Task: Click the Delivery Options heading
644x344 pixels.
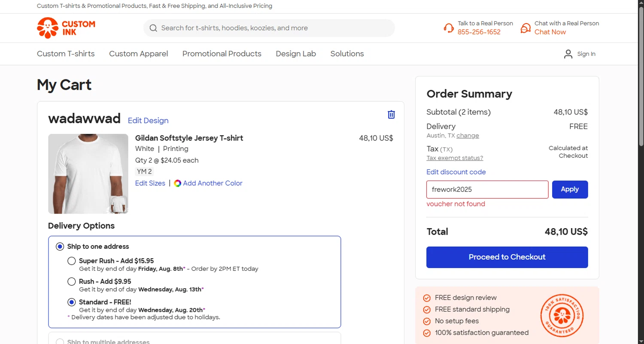Action: pos(82,226)
